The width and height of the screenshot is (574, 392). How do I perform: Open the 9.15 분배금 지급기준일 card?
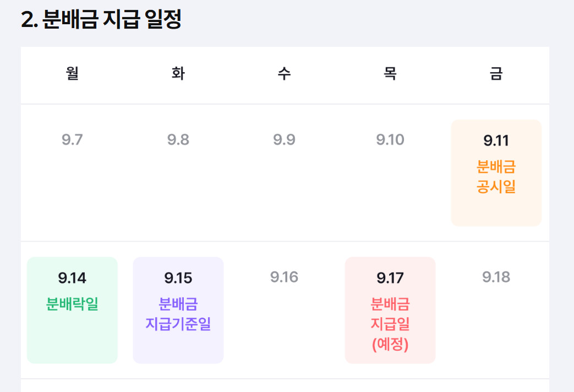click(x=178, y=311)
